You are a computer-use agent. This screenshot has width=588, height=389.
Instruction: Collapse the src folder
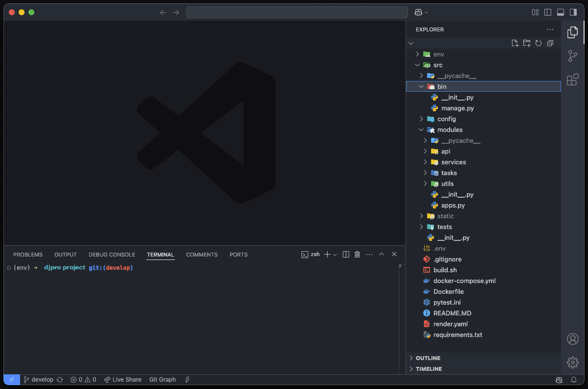484,65
